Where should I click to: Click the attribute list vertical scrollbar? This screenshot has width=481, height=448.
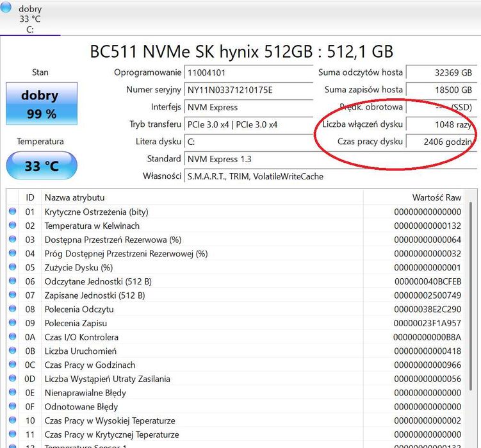[x=471, y=296]
